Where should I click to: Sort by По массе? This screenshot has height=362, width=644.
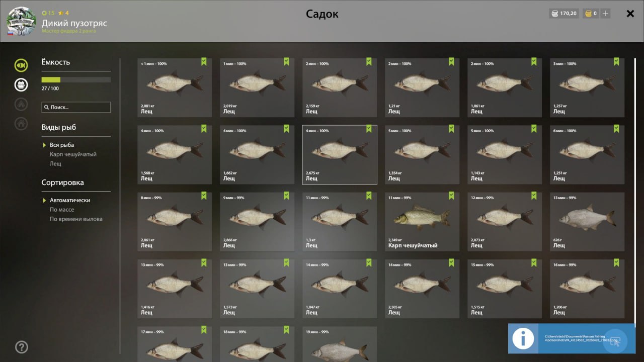pos(62,210)
